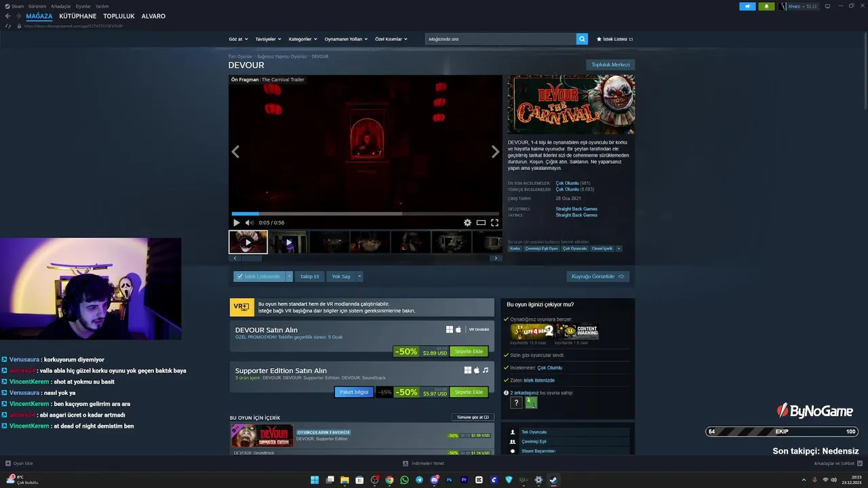
Task: Click the Paket bilgisi button
Action: pyautogui.click(x=354, y=392)
